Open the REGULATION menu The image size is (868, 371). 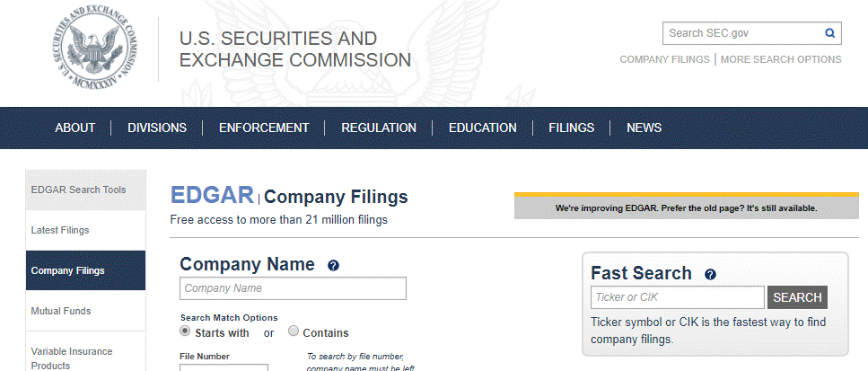pyautogui.click(x=379, y=128)
